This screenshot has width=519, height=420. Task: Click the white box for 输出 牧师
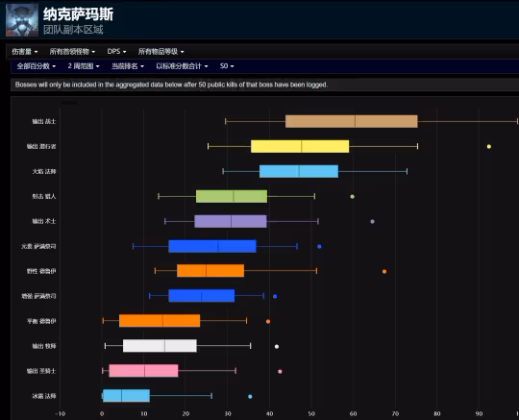[x=160, y=346]
